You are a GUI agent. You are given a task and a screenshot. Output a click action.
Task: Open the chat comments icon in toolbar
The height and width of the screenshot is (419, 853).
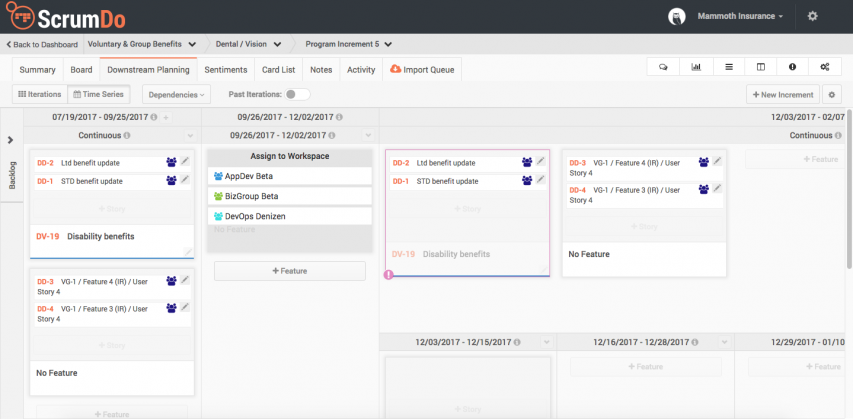tap(663, 68)
